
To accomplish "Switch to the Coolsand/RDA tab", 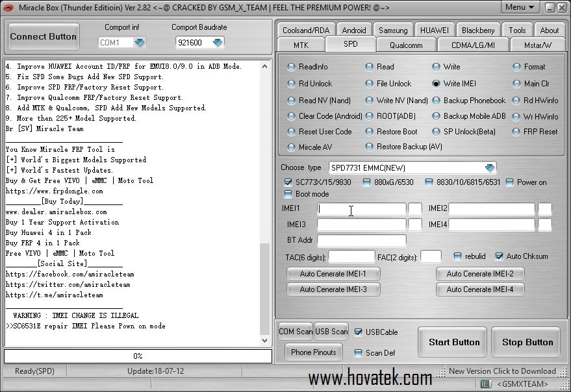I will pyautogui.click(x=306, y=31).
